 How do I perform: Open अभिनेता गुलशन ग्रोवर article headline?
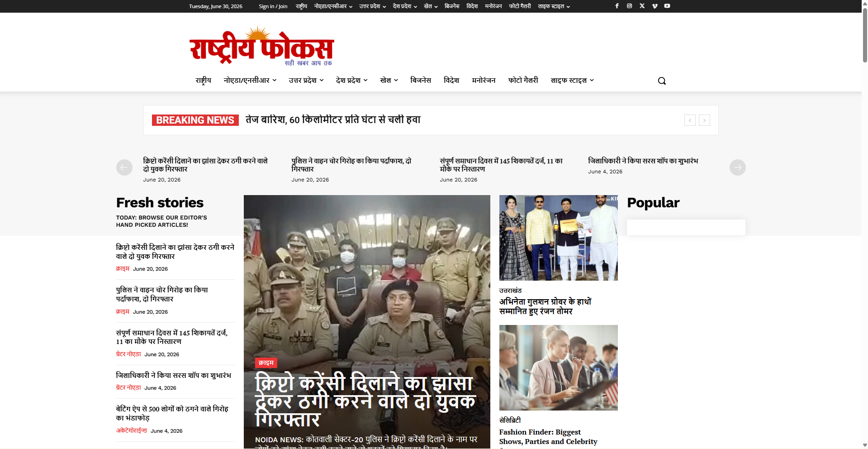click(545, 306)
